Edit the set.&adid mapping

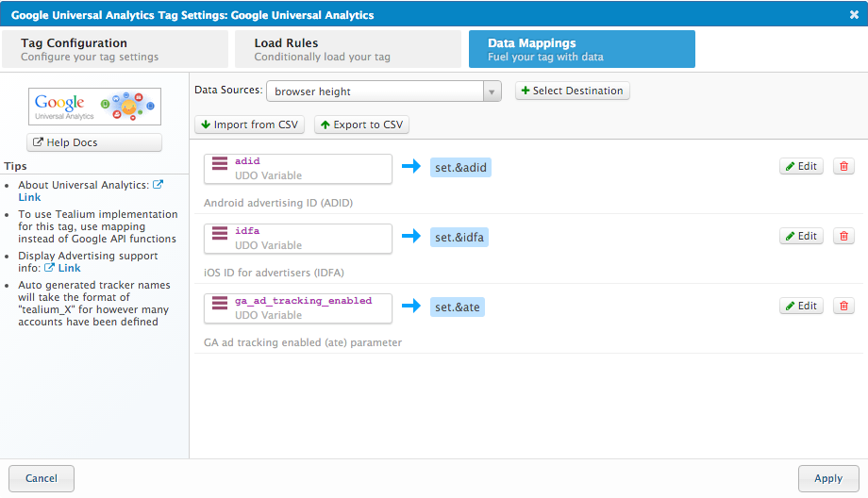tap(801, 166)
